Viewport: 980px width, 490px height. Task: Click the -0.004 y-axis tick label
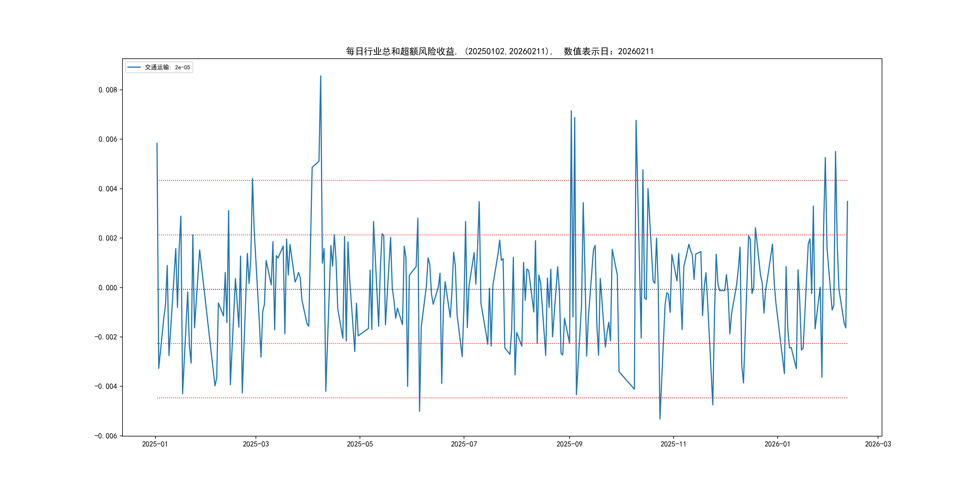point(106,387)
